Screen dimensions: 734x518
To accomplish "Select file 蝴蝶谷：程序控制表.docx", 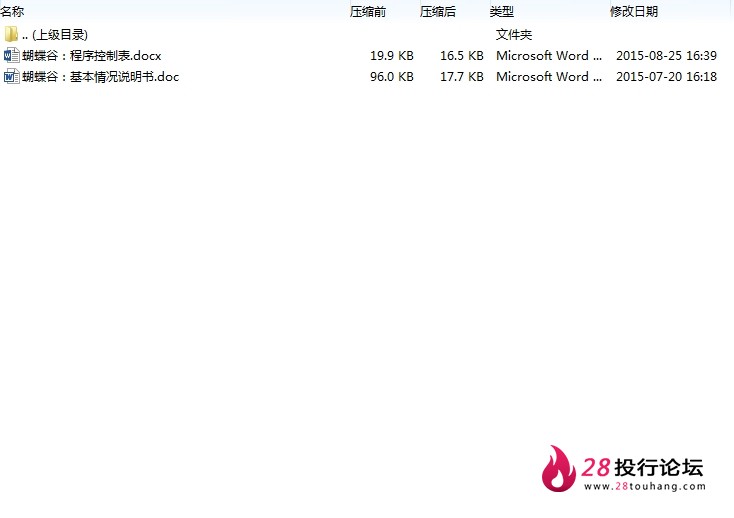I will point(92,56).
